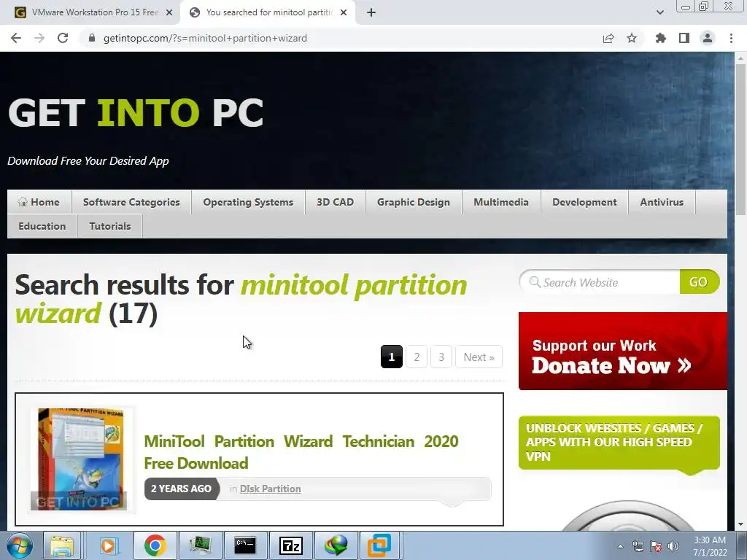The width and height of the screenshot is (747, 560).
Task: Show hidden system tray icons
Action: pyautogui.click(x=620, y=546)
